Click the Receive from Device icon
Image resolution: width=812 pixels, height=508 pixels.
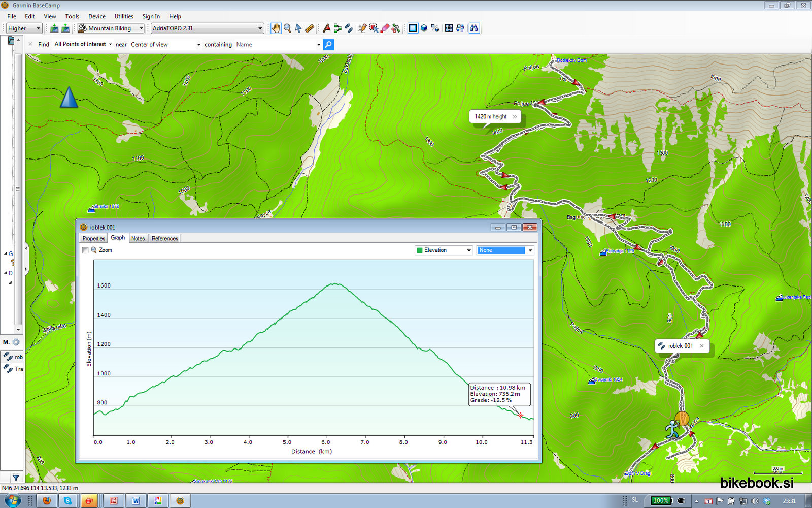[x=65, y=28]
